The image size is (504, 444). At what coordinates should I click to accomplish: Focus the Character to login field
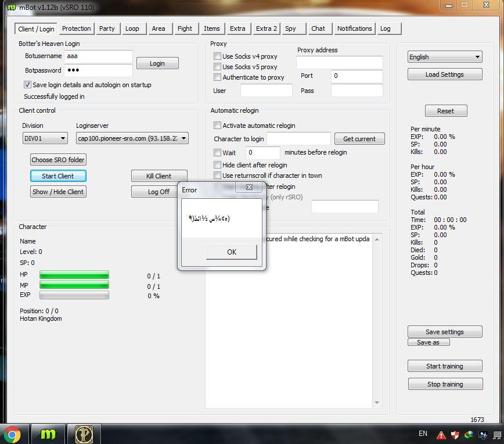click(298, 139)
